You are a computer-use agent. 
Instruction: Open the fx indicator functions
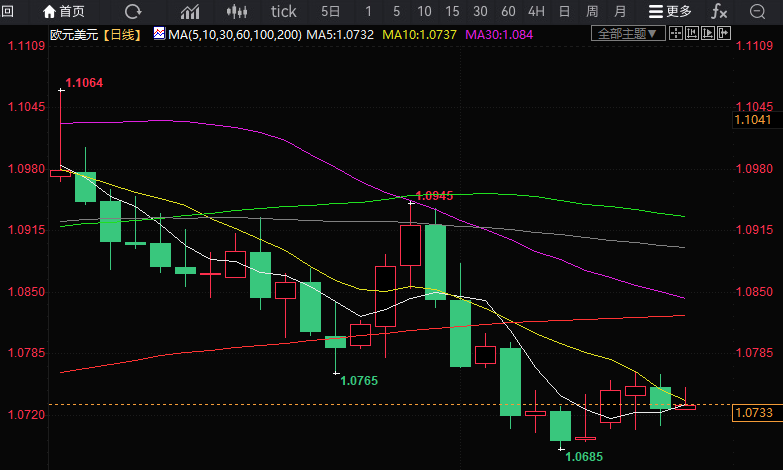(x=719, y=11)
